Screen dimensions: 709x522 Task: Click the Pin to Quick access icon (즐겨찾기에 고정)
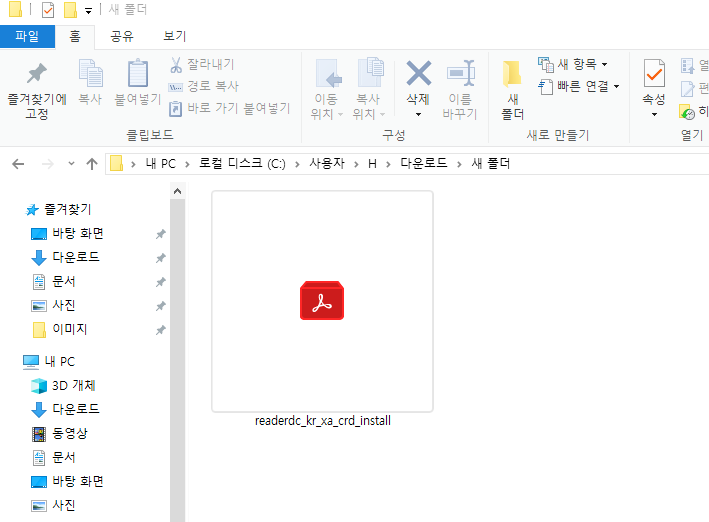point(37,74)
